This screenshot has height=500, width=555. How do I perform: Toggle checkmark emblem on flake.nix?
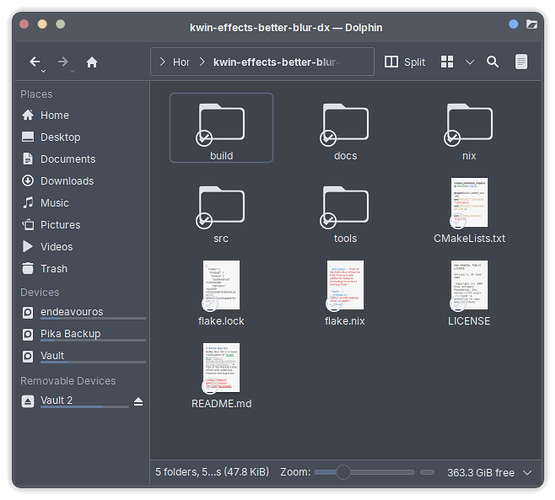tap(334, 303)
